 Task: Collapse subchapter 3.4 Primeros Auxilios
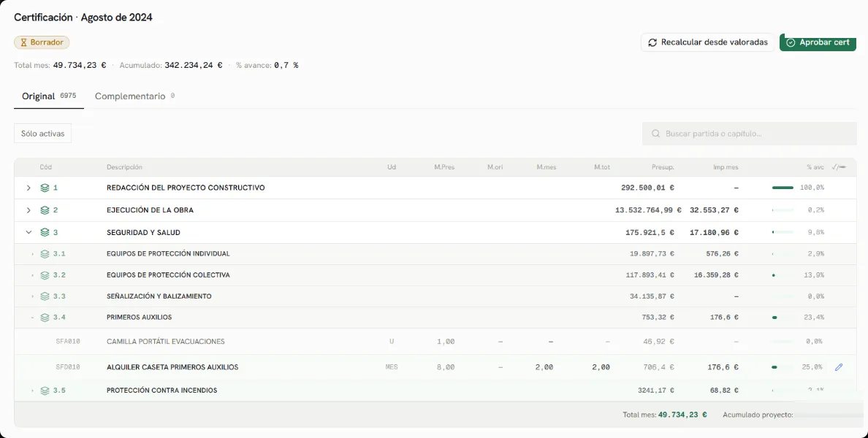[x=32, y=318]
